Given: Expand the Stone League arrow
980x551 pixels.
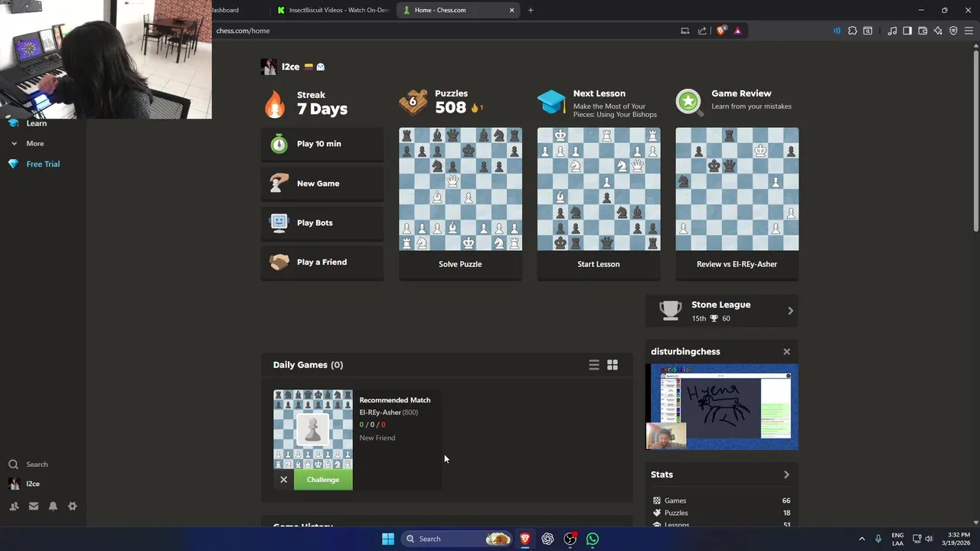Looking at the screenshot, I should [790, 311].
